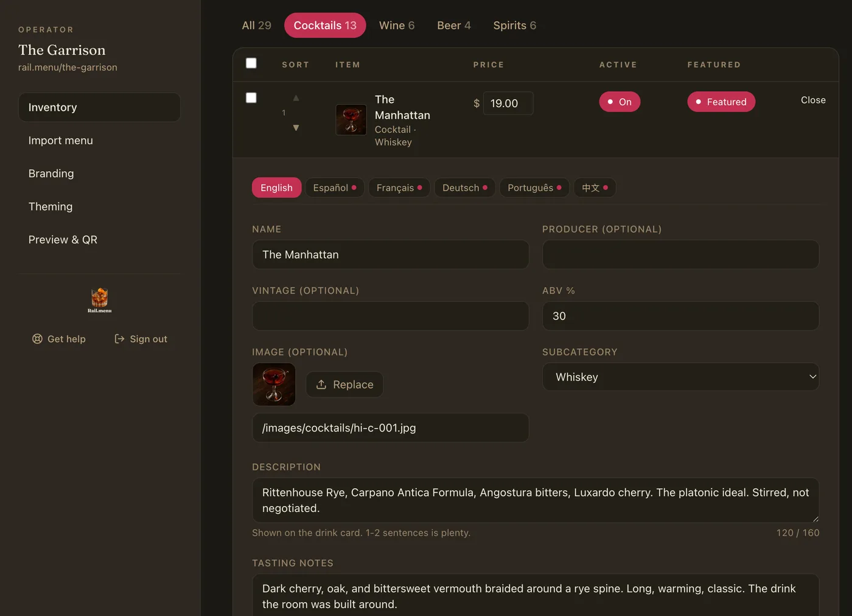This screenshot has width=852, height=616.
Task: Click the Sign out arrow icon
Action: [119, 339]
